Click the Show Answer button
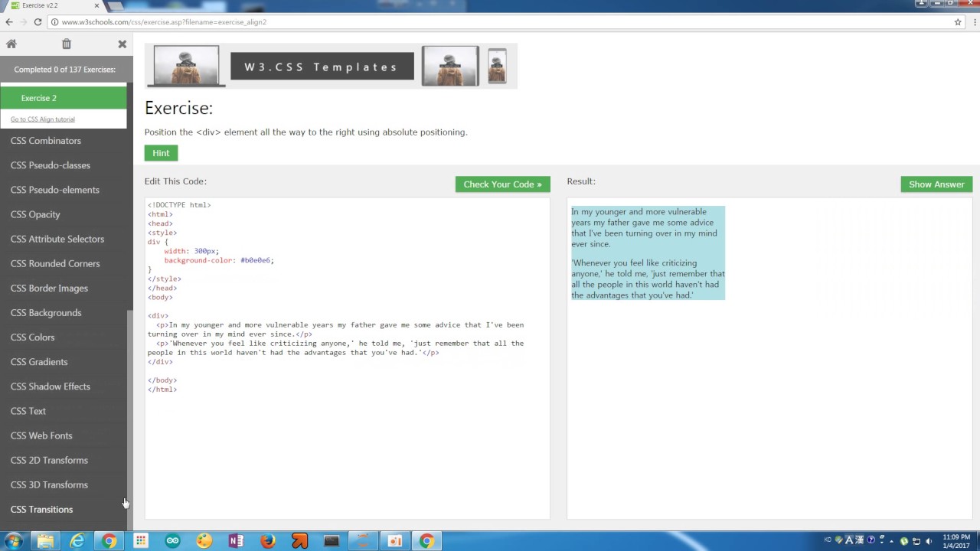Screen dimensions: 980x551 [936, 184]
